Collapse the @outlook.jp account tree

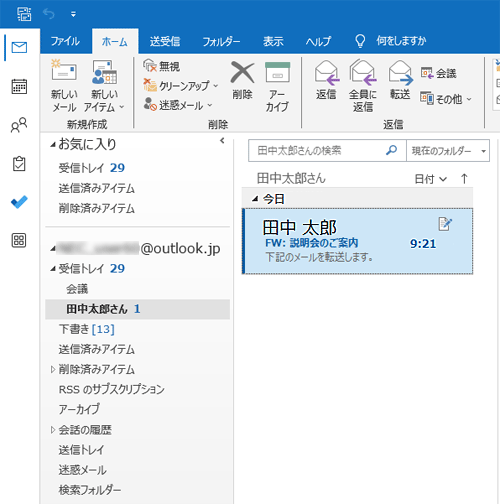pos(53,249)
